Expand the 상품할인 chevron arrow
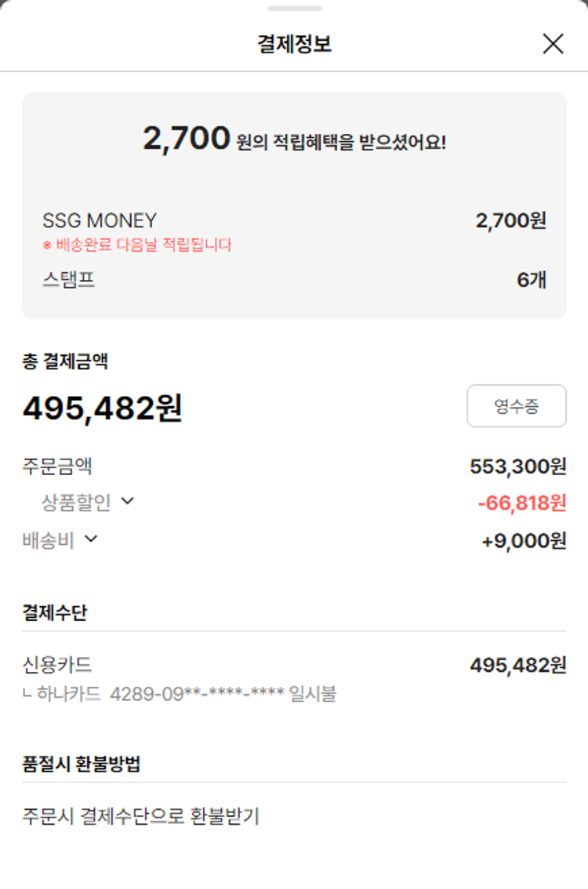 click(128, 501)
